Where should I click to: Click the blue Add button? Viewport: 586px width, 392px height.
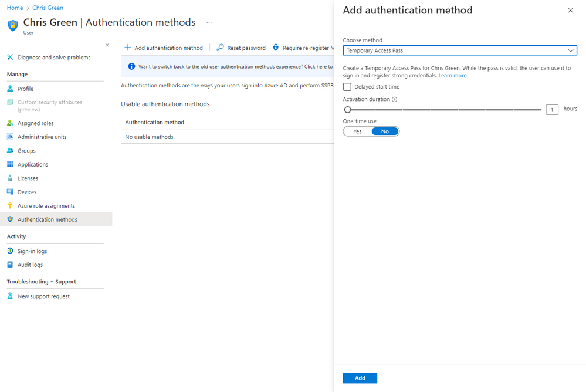[360, 378]
